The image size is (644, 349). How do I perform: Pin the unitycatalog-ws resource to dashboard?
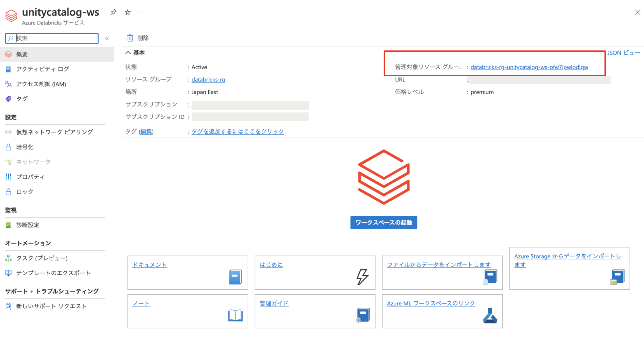point(113,12)
